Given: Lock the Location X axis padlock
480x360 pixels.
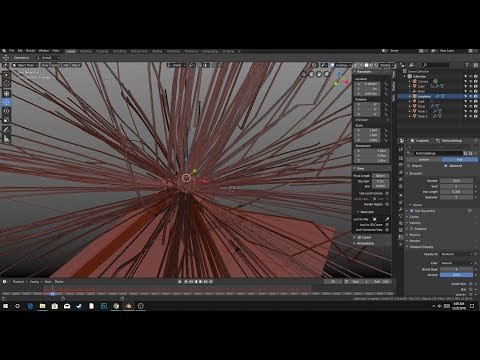Looking at the screenshot, I should tap(386, 84).
